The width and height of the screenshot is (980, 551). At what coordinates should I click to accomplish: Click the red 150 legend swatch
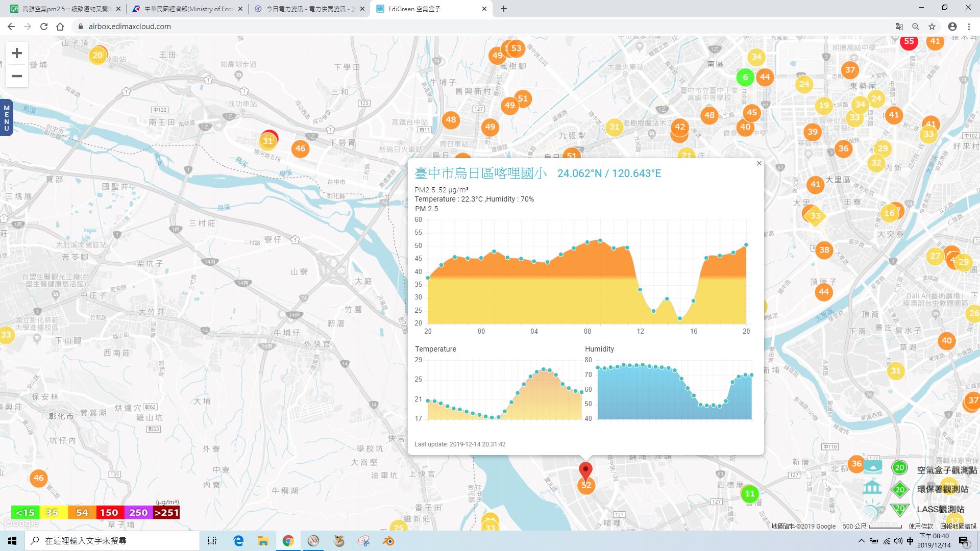click(109, 512)
